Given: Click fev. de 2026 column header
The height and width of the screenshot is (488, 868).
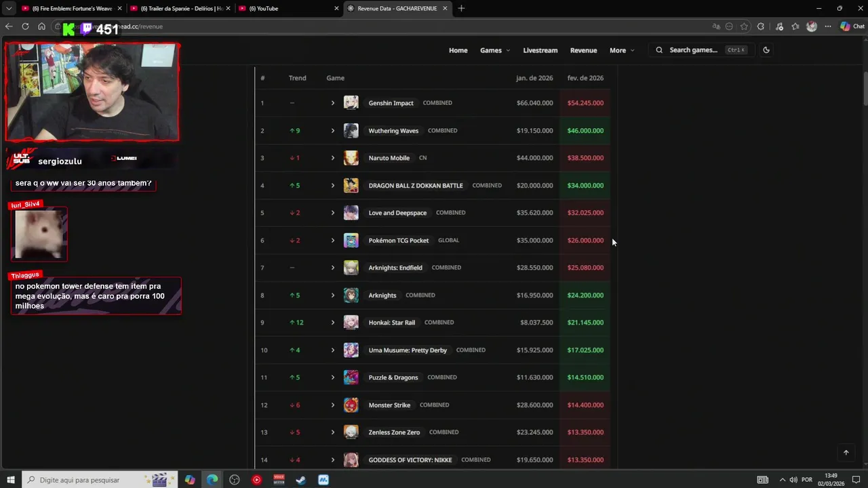Looking at the screenshot, I should tap(585, 78).
